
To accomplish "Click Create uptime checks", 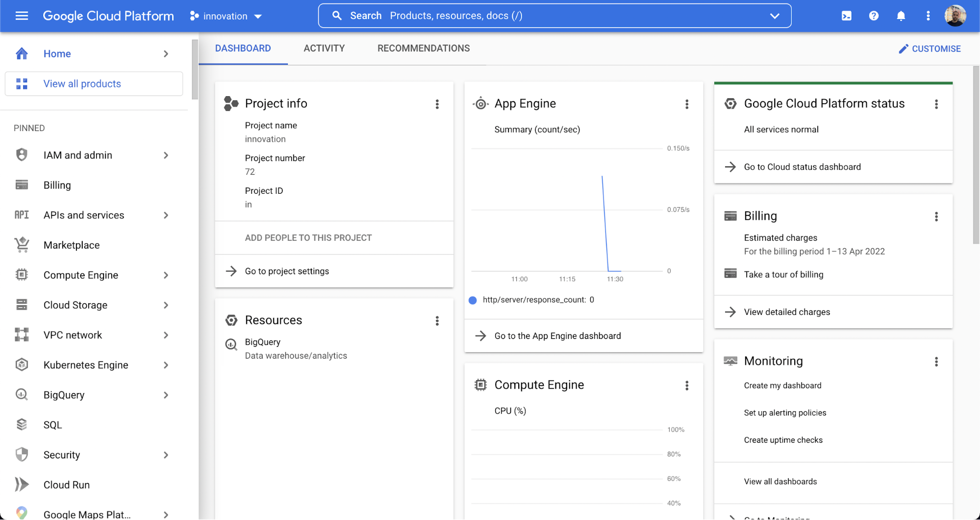I will (x=783, y=440).
